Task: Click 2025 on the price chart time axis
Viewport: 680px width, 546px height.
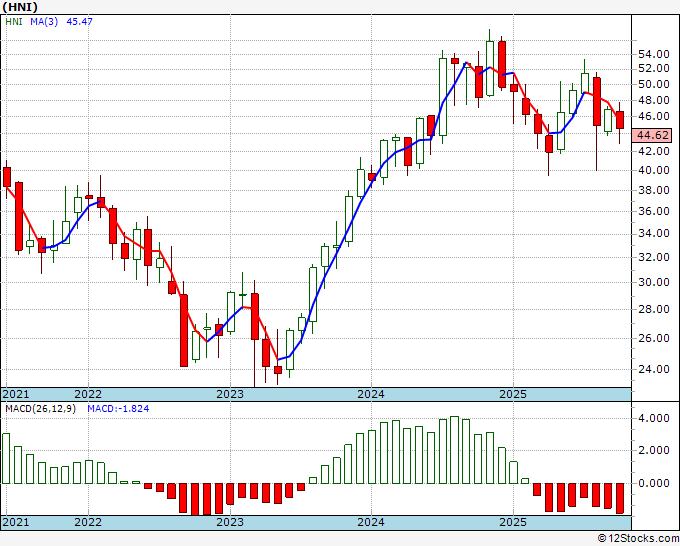Action: click(513, 394)
